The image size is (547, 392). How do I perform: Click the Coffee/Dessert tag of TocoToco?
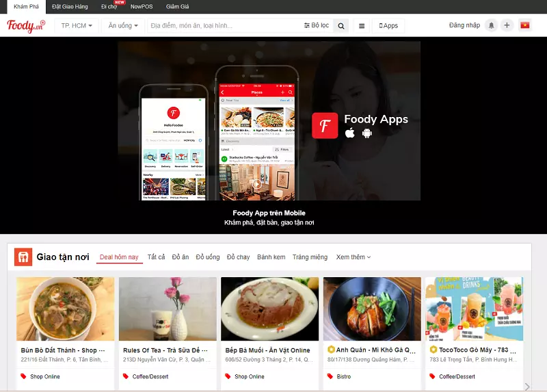457,377
